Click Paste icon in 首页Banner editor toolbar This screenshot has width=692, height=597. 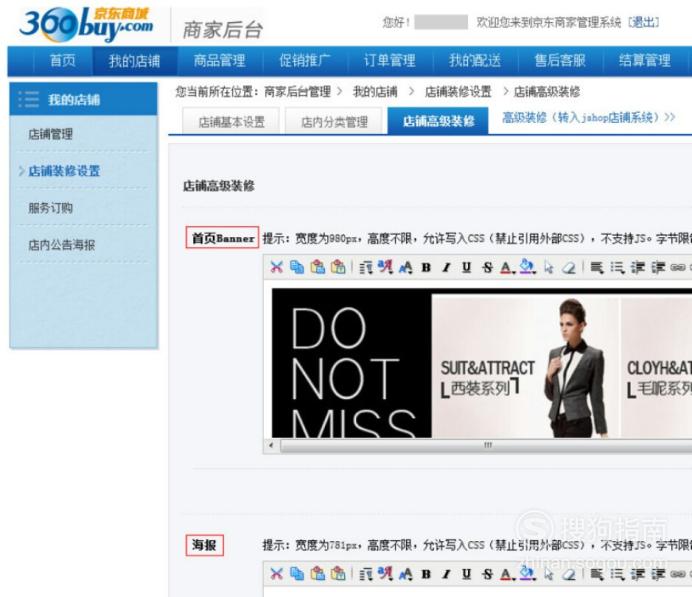pos(317,267)
